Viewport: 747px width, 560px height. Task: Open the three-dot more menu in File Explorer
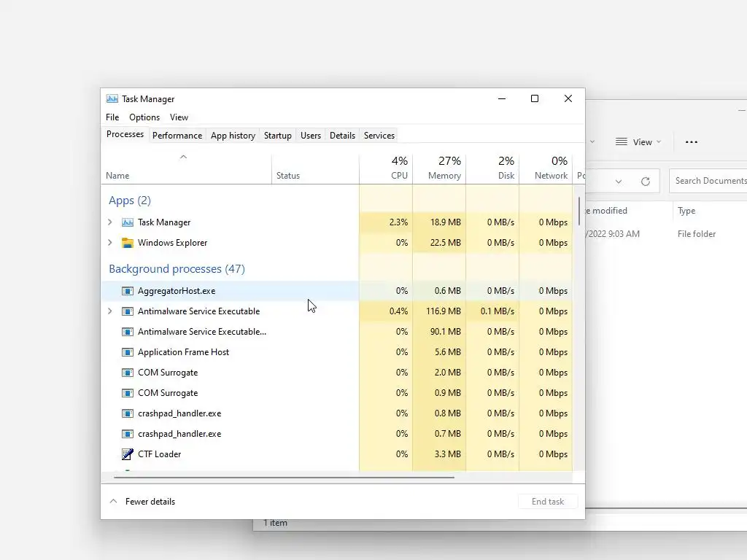(x=692, y=142)
